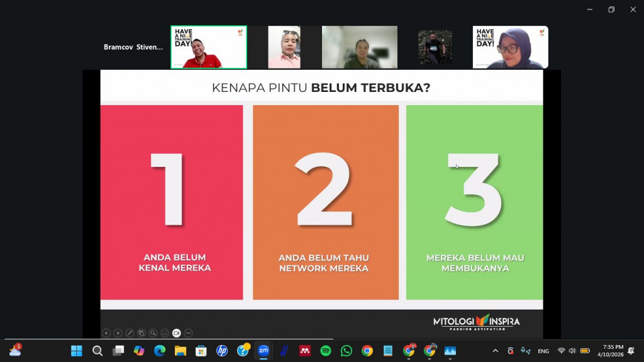Open more slideshow options ellipsis menu
Screen dimensions: 644x362
click(188, 333)
